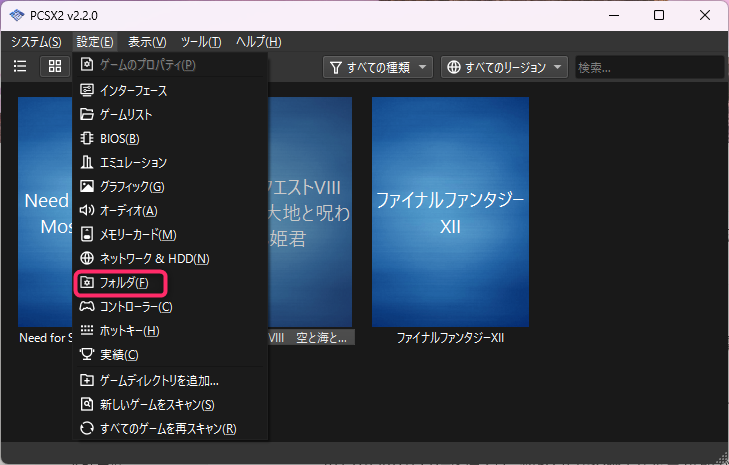Screen dimensions: 729x465
Task: Maximize the PCSX2 window
Action: 659,15
